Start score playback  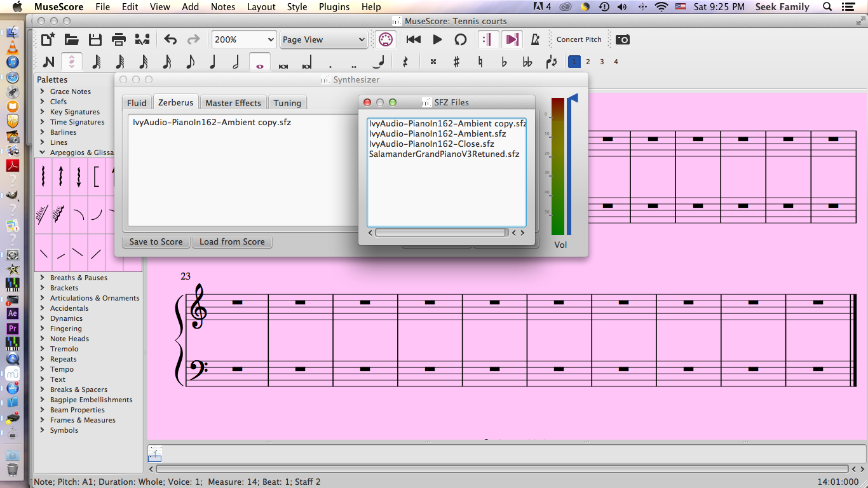click(x=437, y=39)
